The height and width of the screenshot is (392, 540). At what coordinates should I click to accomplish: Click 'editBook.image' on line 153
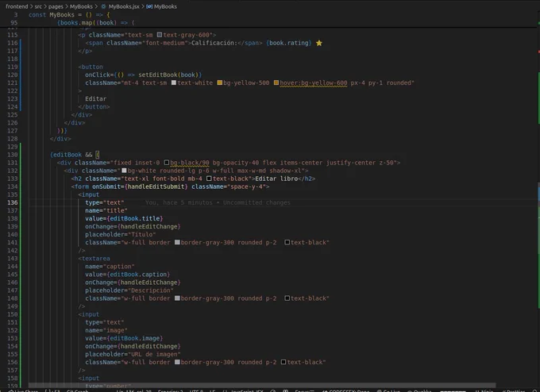[x=135, y=338]
